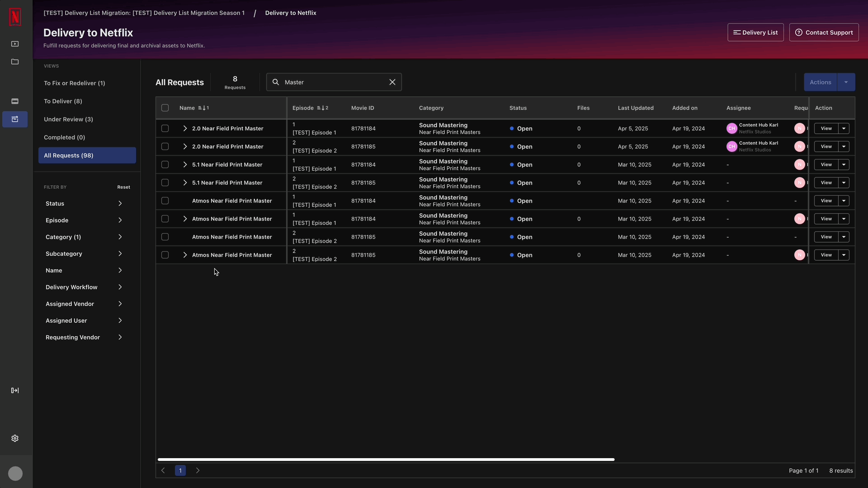Select All Requests (98) view
The width and height of the screenshot is (868, 488).
(87, 155)
